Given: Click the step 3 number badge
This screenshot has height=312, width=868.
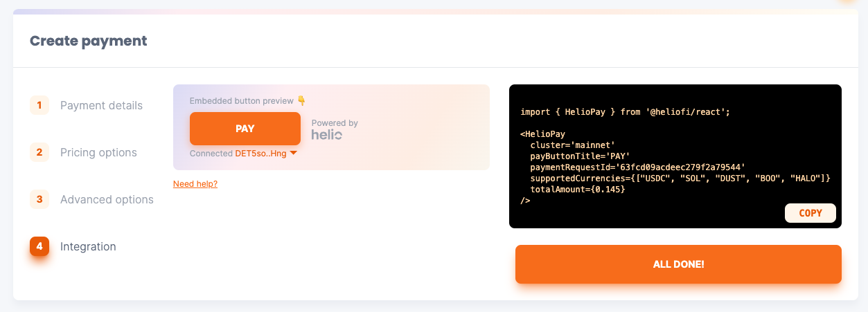Looking at the screenshot, I should coord(39,199).
